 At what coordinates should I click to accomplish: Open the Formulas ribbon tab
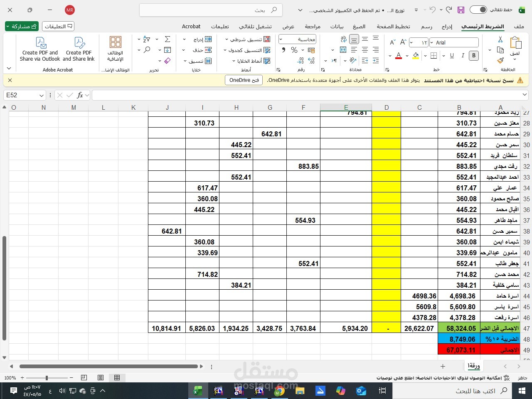click(359, 27)
